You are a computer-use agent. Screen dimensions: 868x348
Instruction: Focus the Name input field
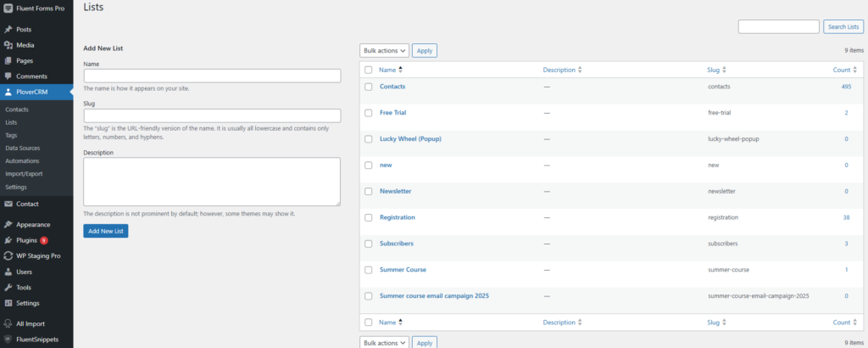(212, 76)
